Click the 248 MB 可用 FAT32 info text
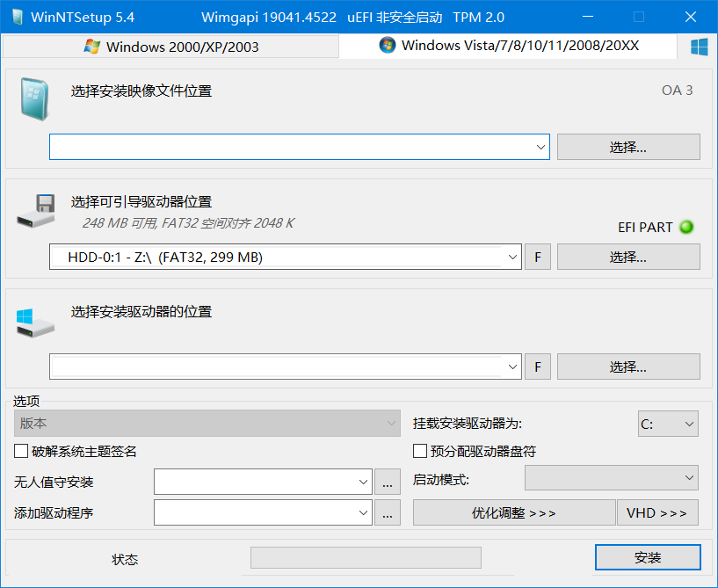Viewport: 718px width, 588px height. click(x=188, y=223)
